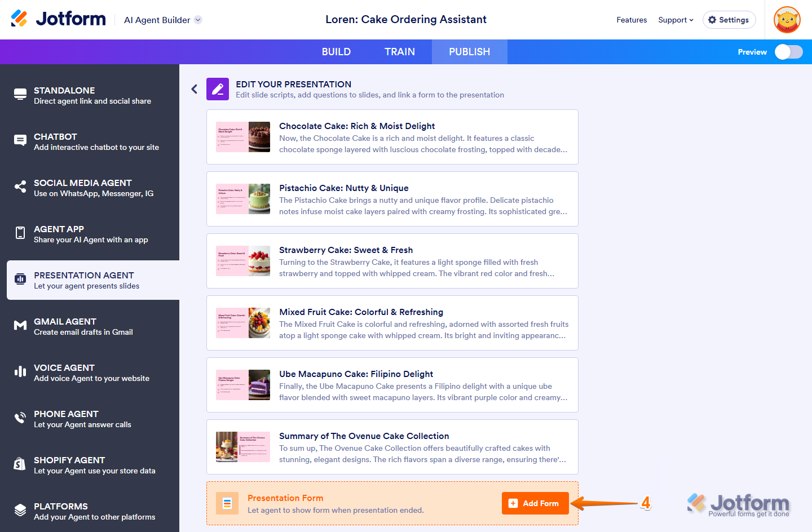
Task: Open Gmail Agent option
Action: (x=93, y=326)
